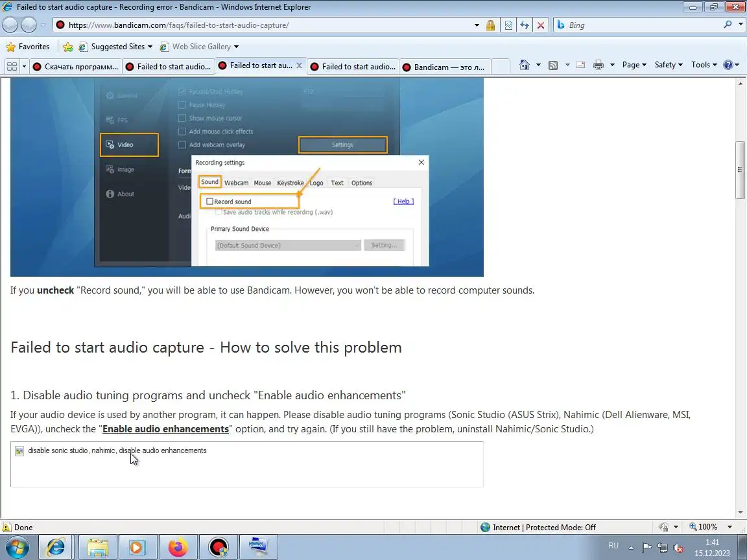Open the tab list dropdown arrow
This screenshot has width=747, height=560.
click(x=24, y=66)
